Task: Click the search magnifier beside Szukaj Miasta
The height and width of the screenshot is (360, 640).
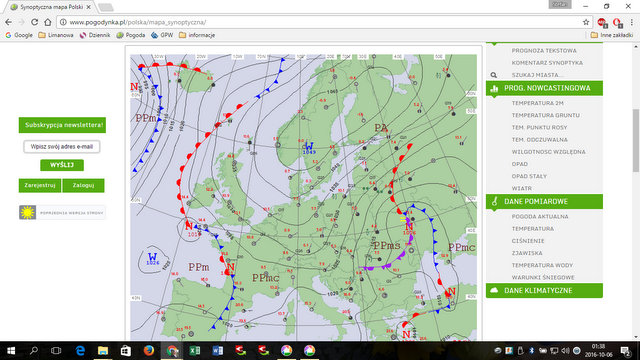Action: pos(494,75)
